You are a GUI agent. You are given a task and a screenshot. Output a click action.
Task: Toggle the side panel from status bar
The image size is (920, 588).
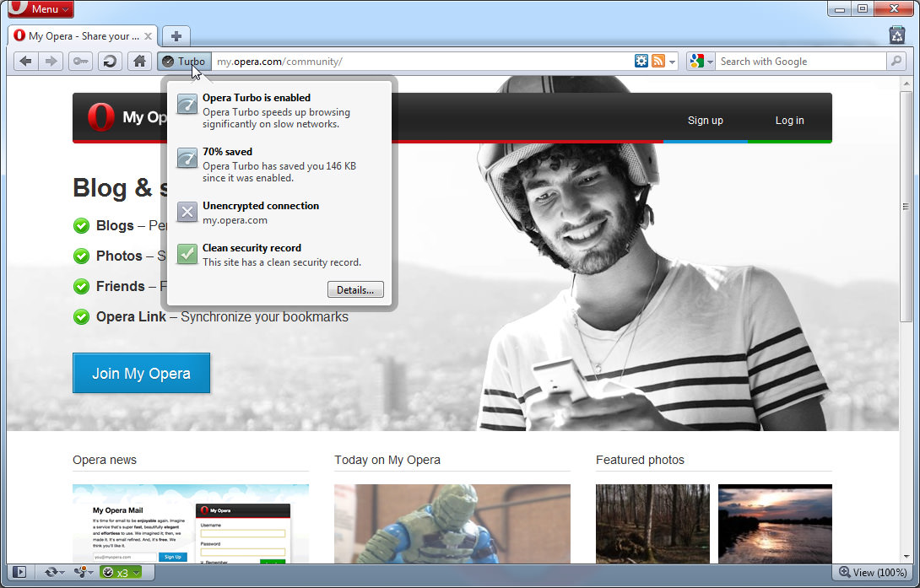(19, 572)
